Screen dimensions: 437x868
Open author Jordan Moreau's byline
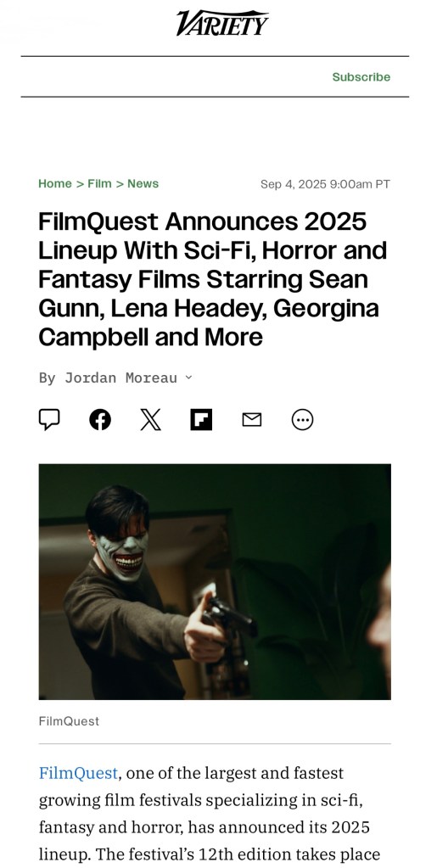click(120, 378)
